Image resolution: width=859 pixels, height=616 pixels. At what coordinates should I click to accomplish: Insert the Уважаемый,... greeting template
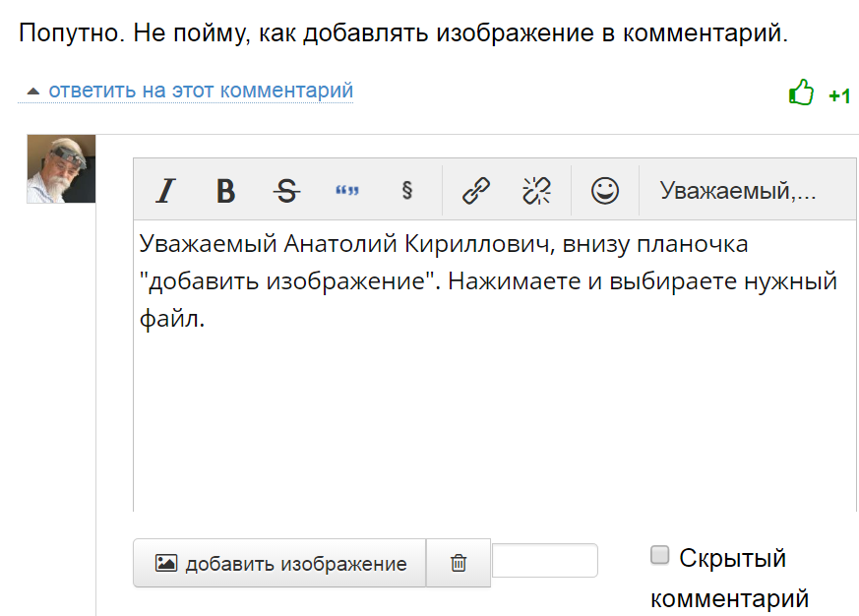click(738, 190)
